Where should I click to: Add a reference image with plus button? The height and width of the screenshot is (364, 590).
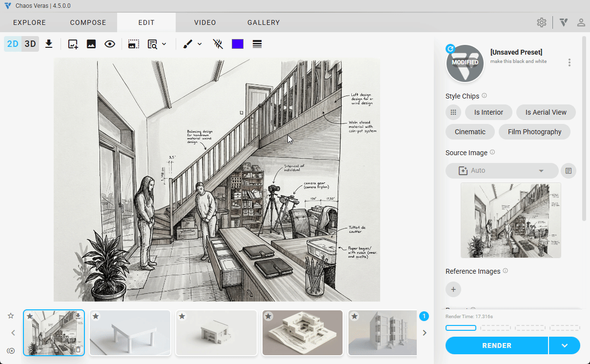pos(453,290)
